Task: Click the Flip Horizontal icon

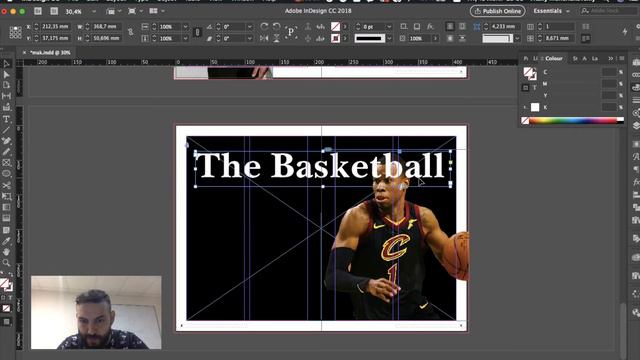Action: pos(264,38)
